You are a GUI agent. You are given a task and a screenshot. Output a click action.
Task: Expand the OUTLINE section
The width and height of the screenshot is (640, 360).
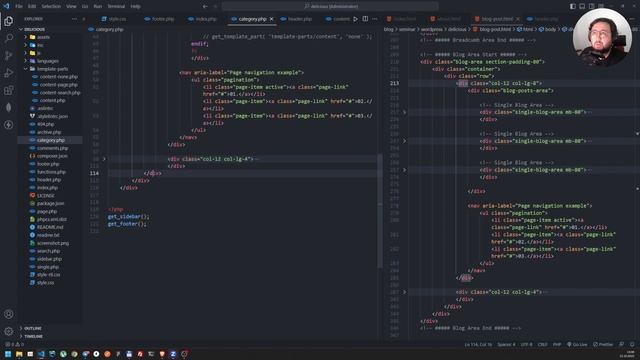point(33,328)
